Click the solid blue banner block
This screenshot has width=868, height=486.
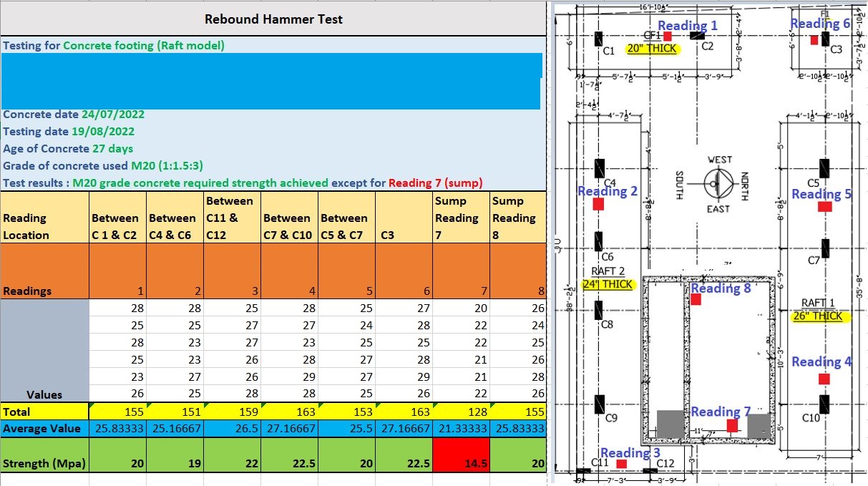point(270,81)
